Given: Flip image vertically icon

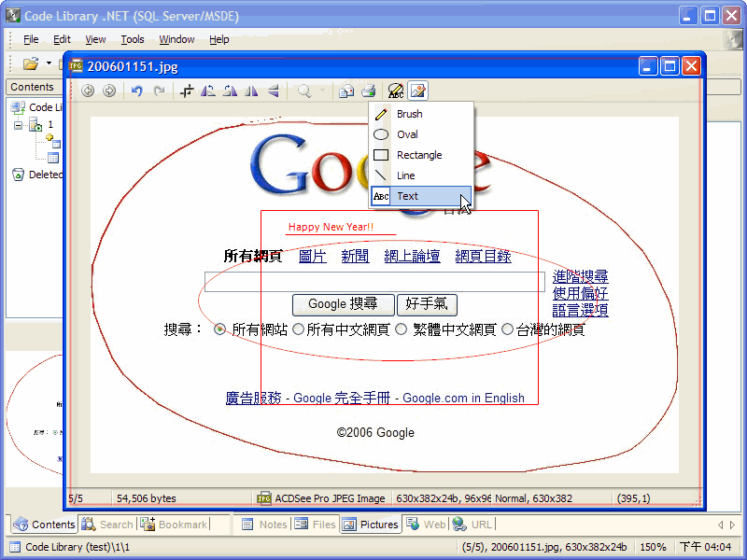Looking at the screenshot, I should 273,91.
